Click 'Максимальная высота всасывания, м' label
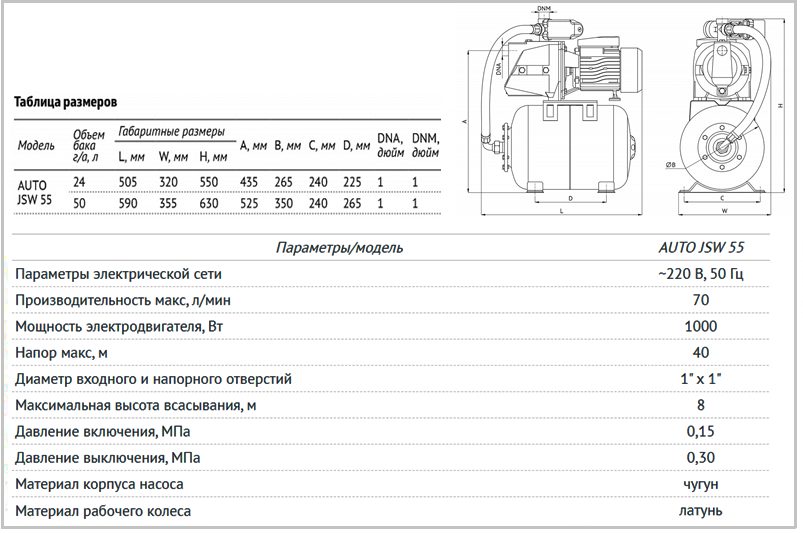Screen dimensions: 803x533 pyautogui.click(x=136, y=406)
